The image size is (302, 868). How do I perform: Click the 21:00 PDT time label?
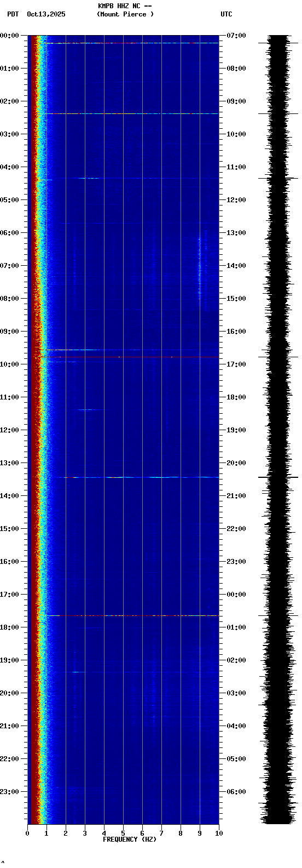click(x=9, y=726)
